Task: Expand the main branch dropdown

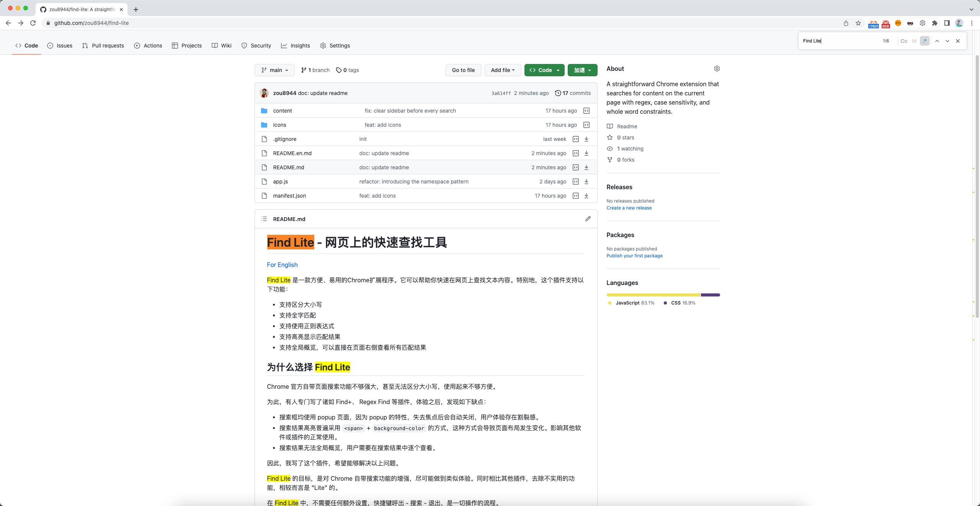Action: (274, 70)
